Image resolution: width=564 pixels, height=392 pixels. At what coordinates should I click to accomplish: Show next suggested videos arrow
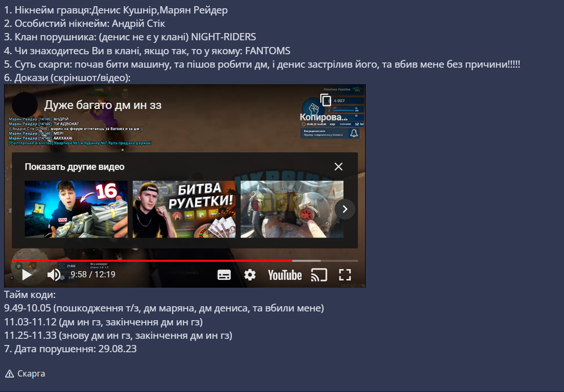(x=345, y=209)
